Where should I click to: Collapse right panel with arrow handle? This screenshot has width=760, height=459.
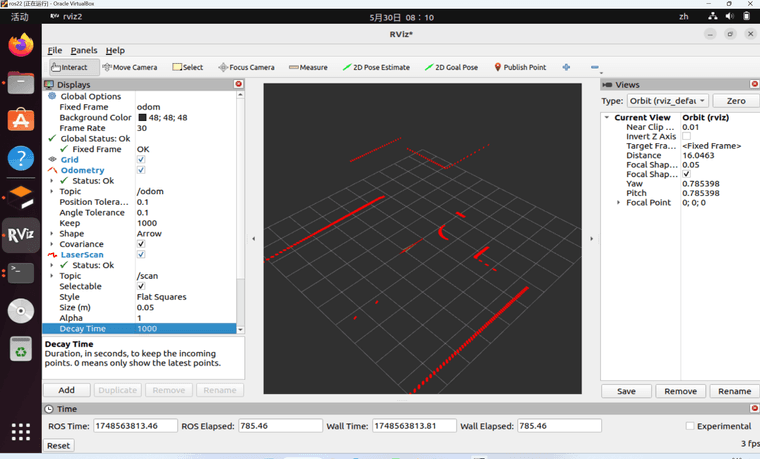tap(591, 238)
